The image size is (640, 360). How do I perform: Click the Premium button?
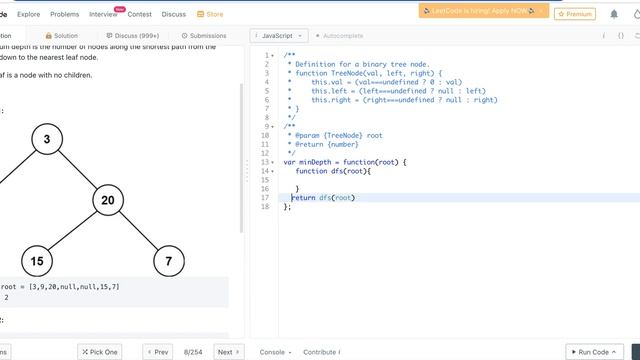coord(575,14)
